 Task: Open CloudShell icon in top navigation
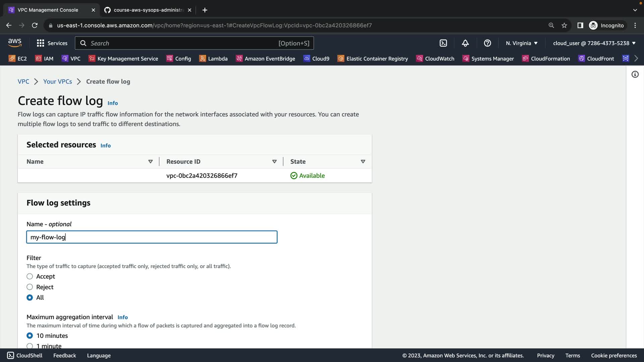point(443,43)
